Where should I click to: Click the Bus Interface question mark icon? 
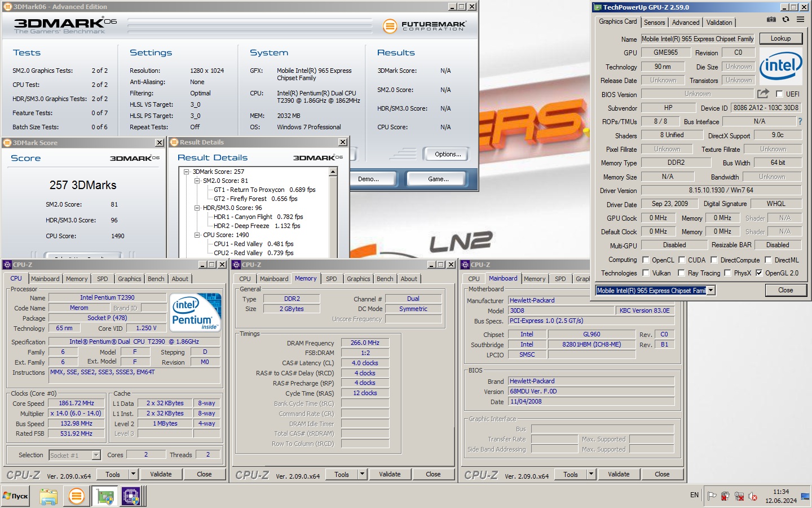pos(800,121)
